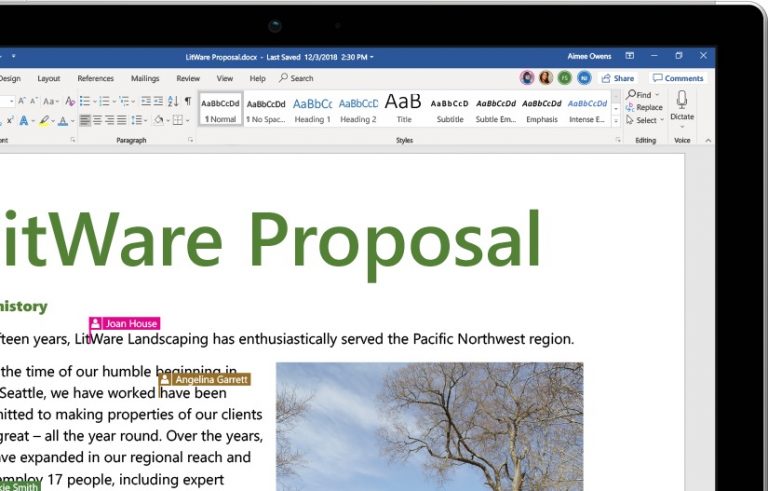Image resolution: width=768 pixels, height=491 pixels.
Task: Click the Search box in ribbon
Action: coord(296,78)
